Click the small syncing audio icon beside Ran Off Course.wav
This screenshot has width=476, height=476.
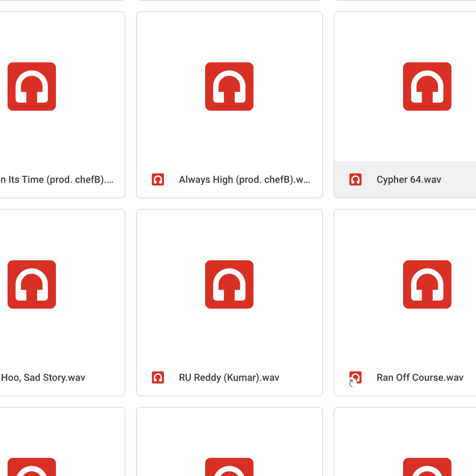click(x=355, y=379)
